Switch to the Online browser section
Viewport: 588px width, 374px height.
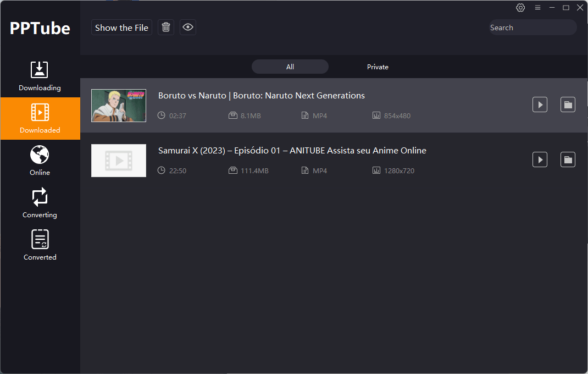click(x=40, y=160)
